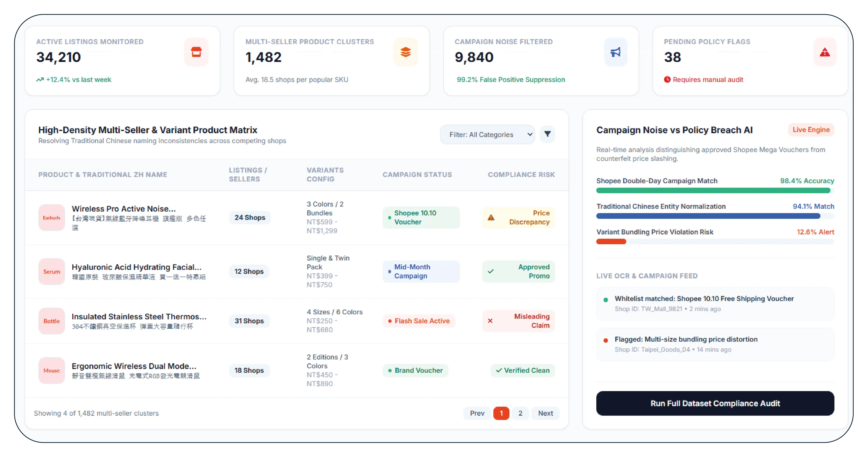Click the 31 Shops badge

(249, 321)
